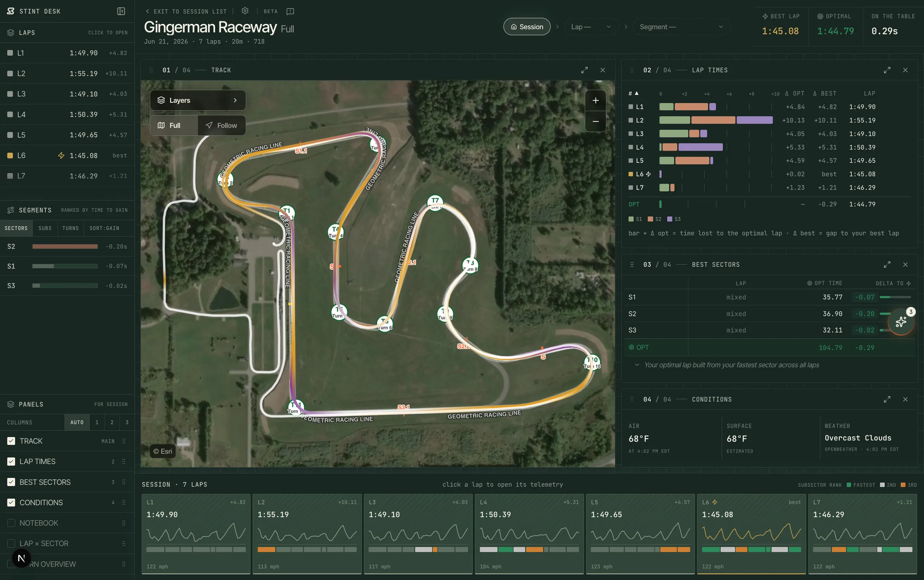This screenshot has height=580, width=924.
Task: Close the Best Sectors panel
Action: click(905, 264)
